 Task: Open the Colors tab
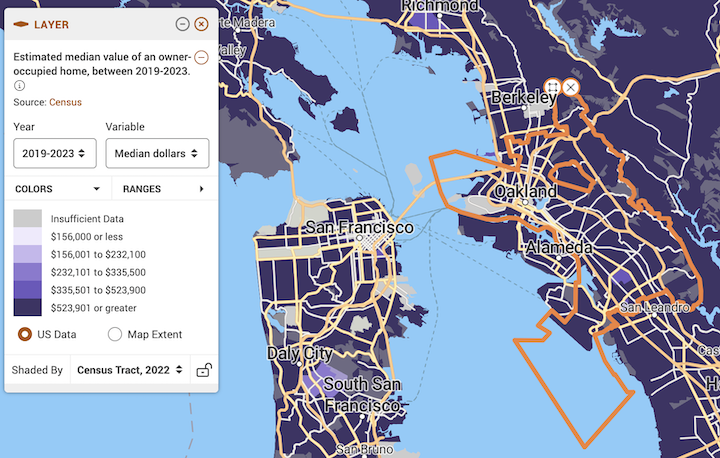57,188
